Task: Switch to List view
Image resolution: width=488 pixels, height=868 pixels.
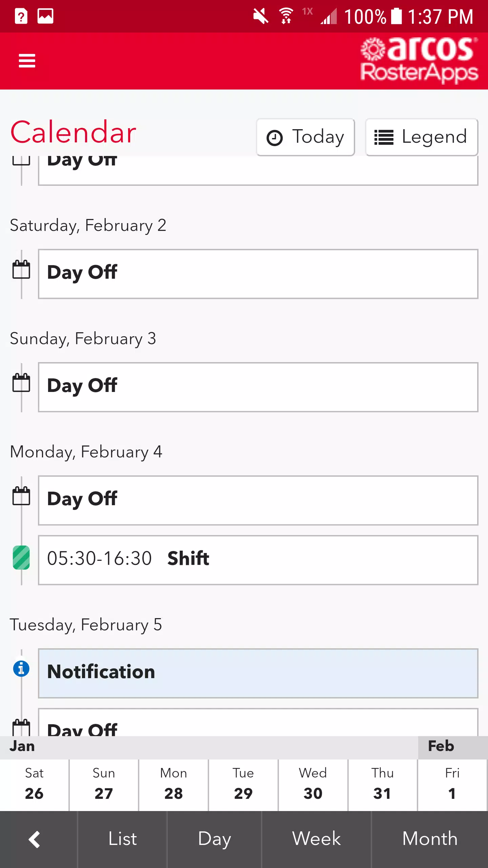Action: pos(122,840)
